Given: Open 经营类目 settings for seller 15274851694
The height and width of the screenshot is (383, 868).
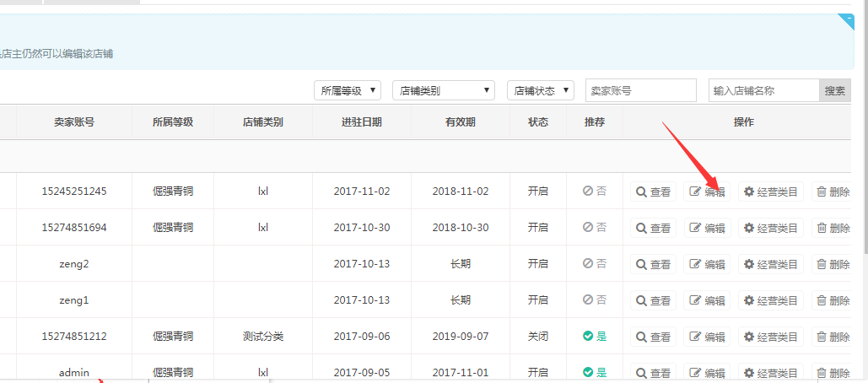Looking at the screenshot, I should click(x=770, y=228).
